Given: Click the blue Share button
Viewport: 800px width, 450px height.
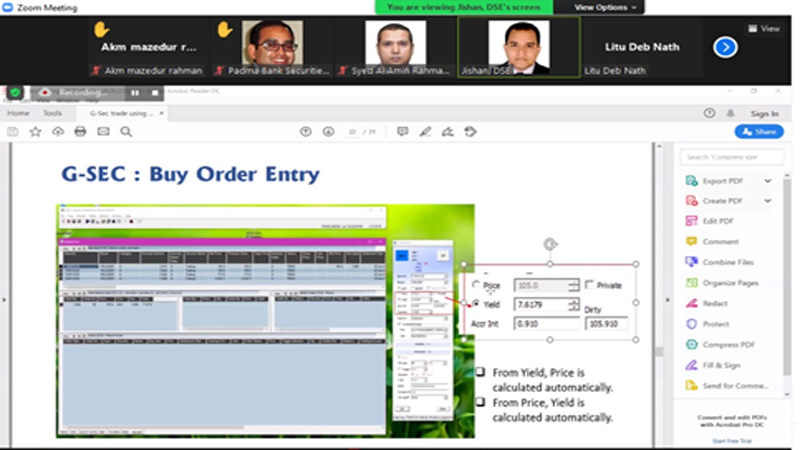Looking at the screenshot, I should 759,131.
